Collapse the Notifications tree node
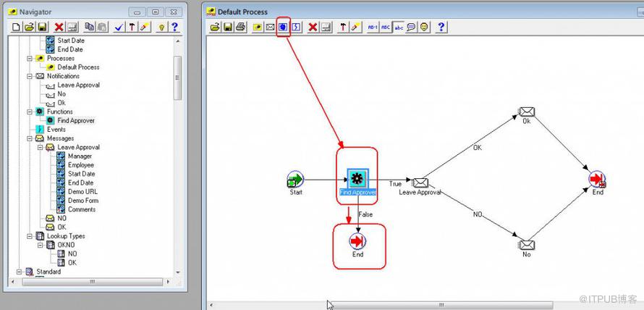Screen dimensions: 644x310 pos(30,76)
